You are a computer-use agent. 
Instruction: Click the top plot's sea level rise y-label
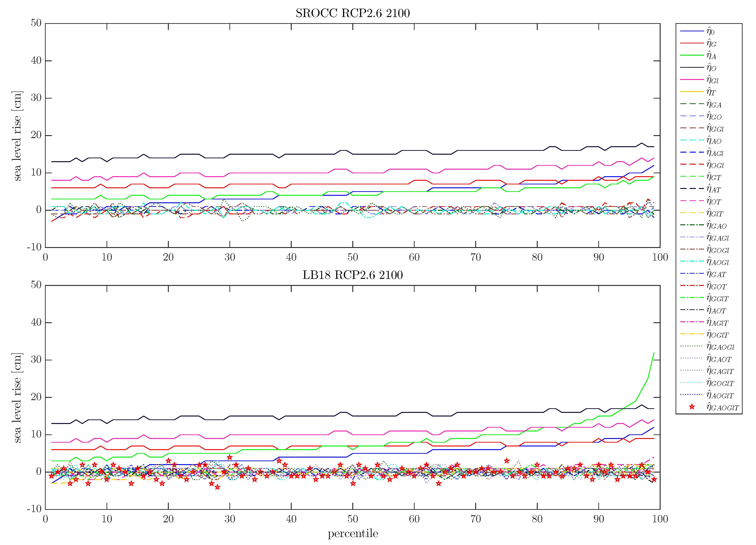(17, 136)
